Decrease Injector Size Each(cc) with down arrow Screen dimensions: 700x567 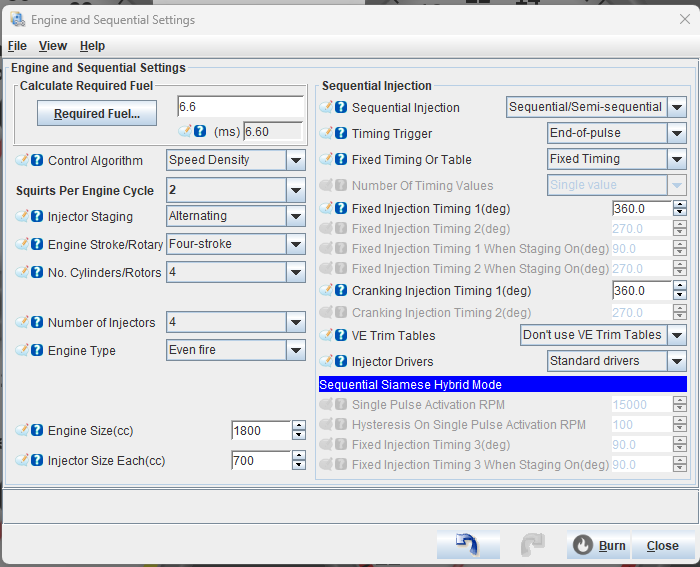pos(298,466)
